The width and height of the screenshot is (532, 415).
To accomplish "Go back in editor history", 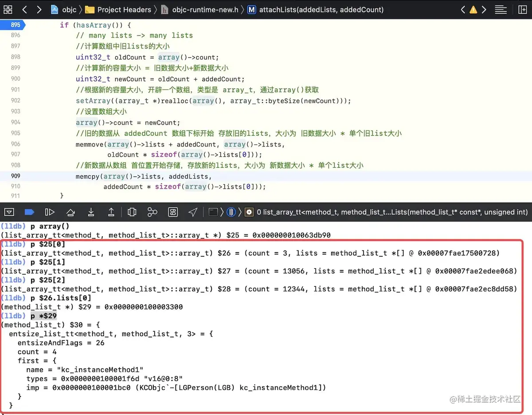I will 24,9.
